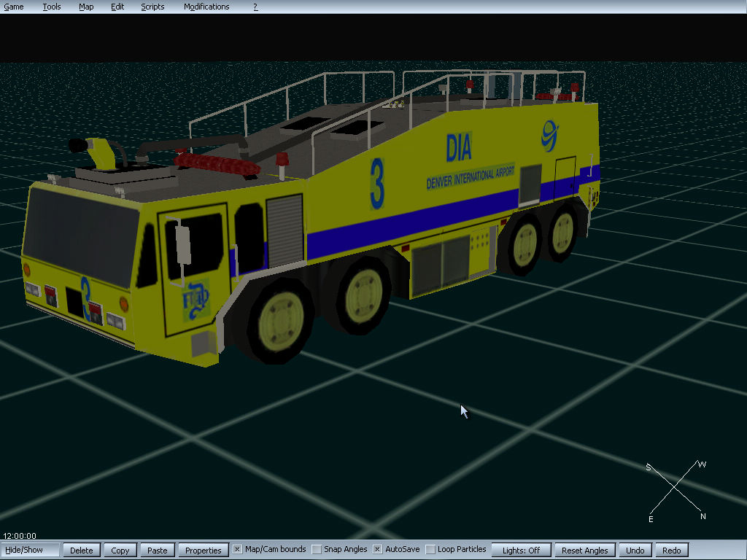Open Properties for the selected object
The width and height of the screenshot is (747, 560).
coord(203,550)
